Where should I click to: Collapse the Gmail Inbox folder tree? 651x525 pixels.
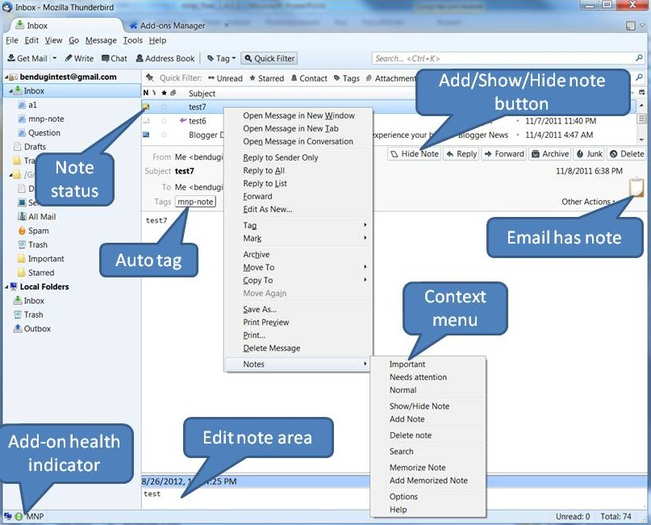tap(10, 91)
